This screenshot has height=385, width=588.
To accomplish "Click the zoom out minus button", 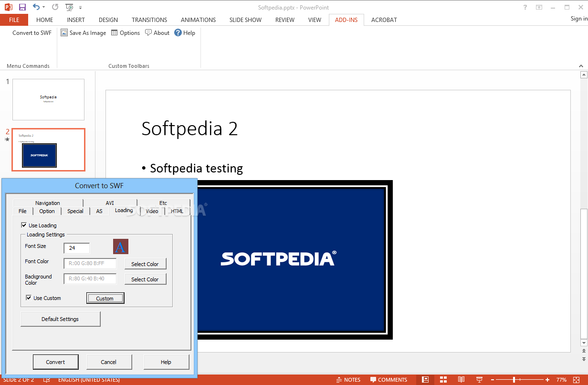I will pos(493,380).
